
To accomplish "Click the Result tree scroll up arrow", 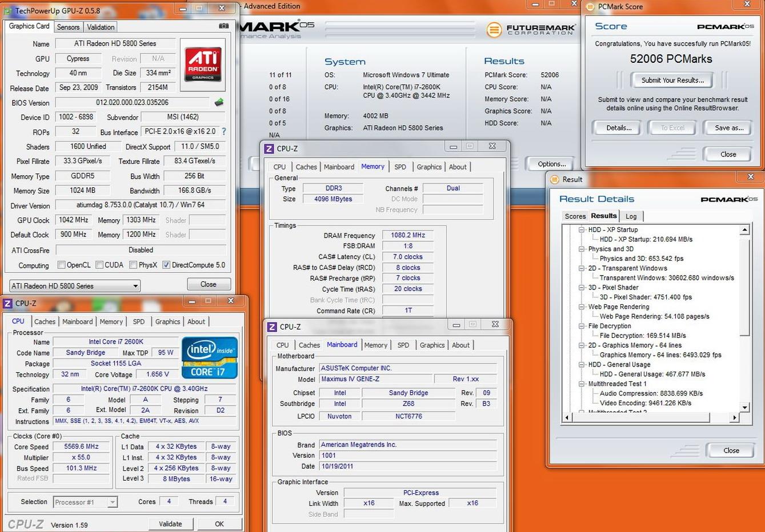I will point(744,230).
